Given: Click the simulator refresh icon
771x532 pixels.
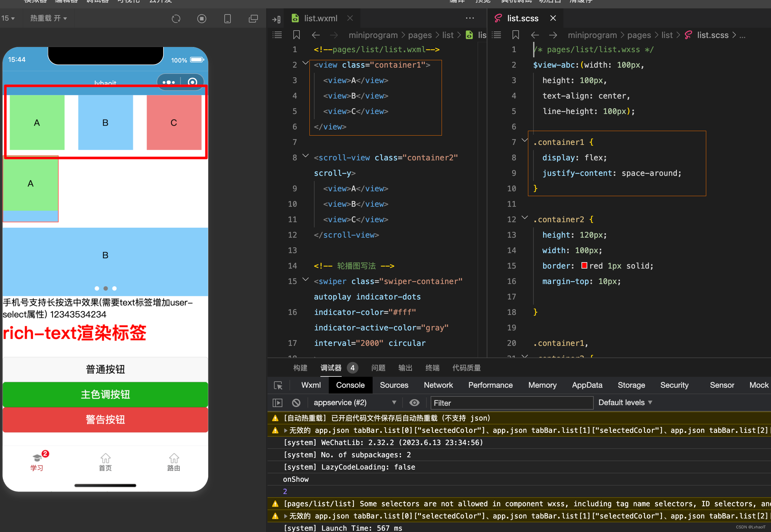Looking at the screenshot, I should [176, 19].
